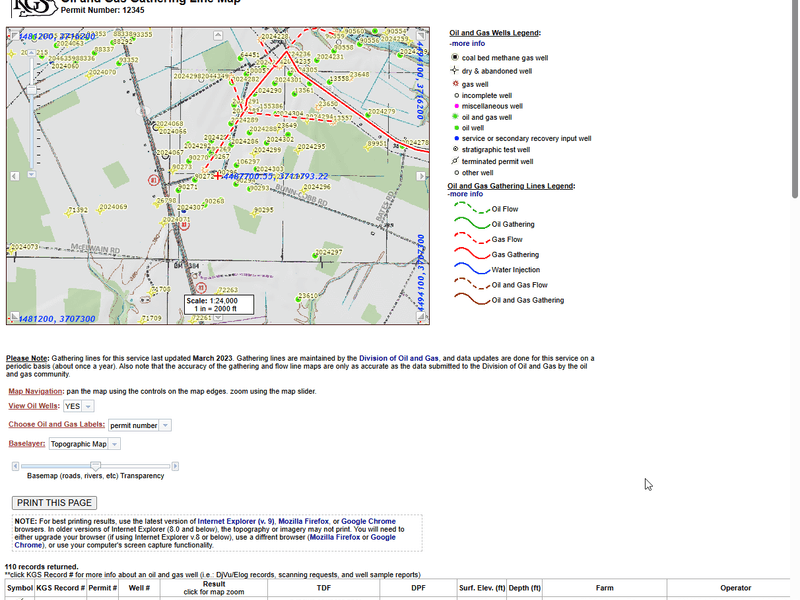This screenshot has height=600, width=800.
Task: Zoom out using the map slider down arrow
Action: pos(32,174)
